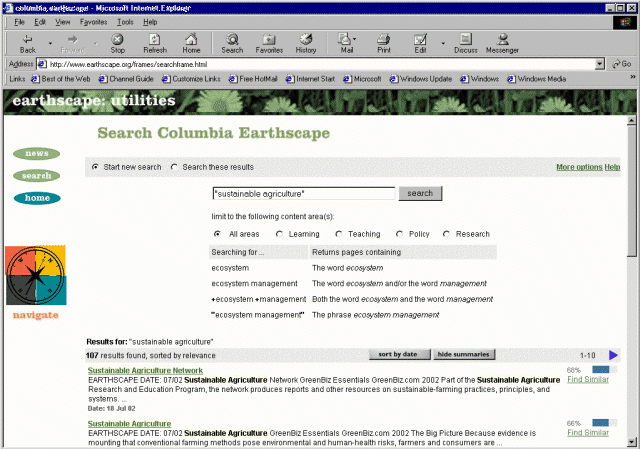Click Find Similar for 68% result
The width and height of the screenshot is (640, 449).
click(x=588, y=380)
